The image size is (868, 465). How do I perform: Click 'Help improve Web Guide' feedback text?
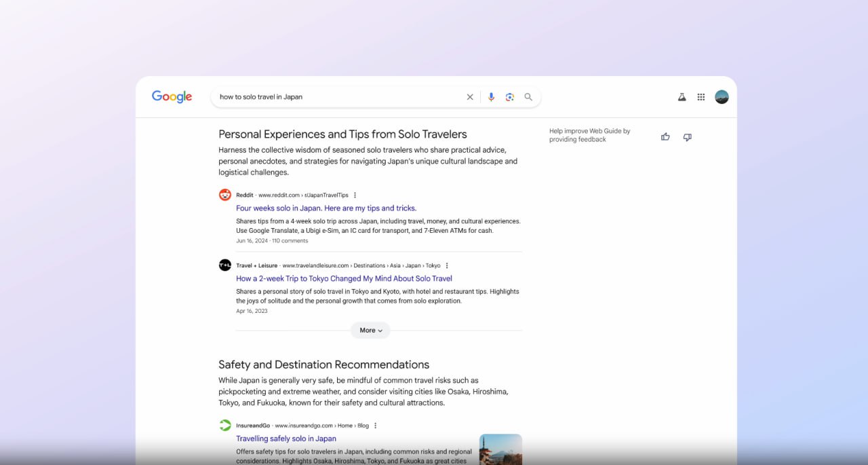[x=589, y=135]
